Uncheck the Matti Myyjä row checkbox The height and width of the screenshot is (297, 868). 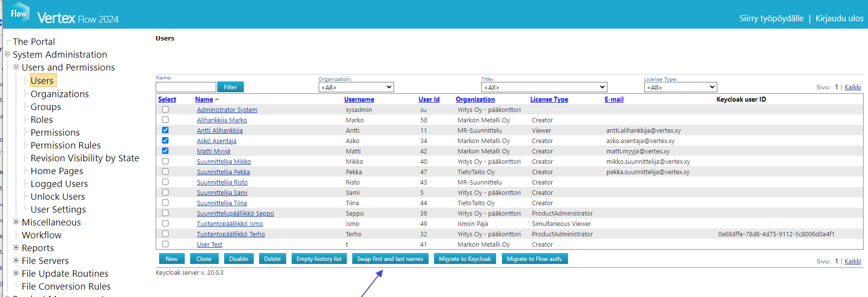[165, 151]
